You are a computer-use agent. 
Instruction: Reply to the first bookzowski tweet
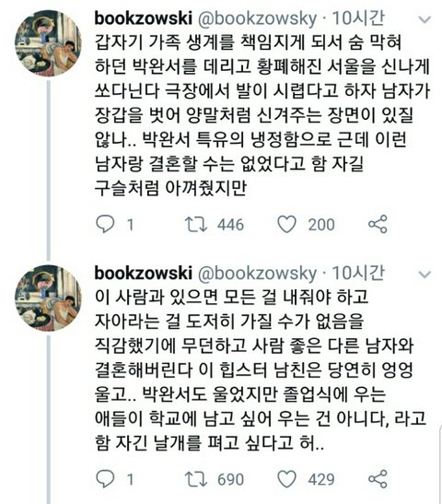(105, 224)
